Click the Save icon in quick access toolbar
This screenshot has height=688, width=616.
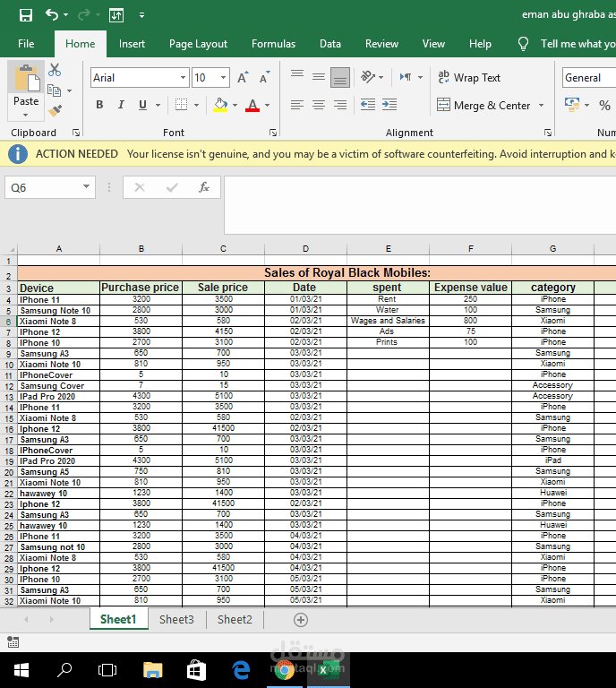[x=26, y=15]
